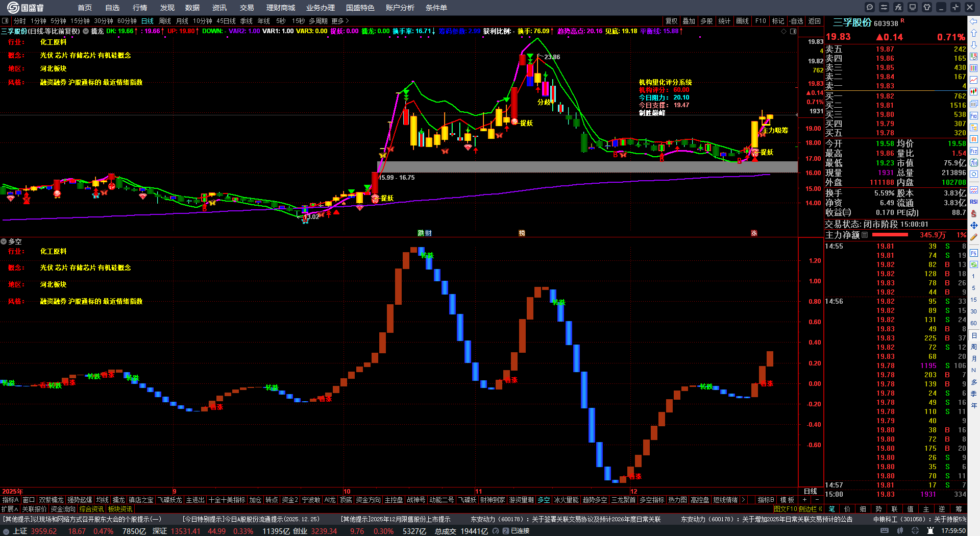Click the list icon beside 主力净额
This screenshot has width=980, height=536.
click(x=865, y=235)
